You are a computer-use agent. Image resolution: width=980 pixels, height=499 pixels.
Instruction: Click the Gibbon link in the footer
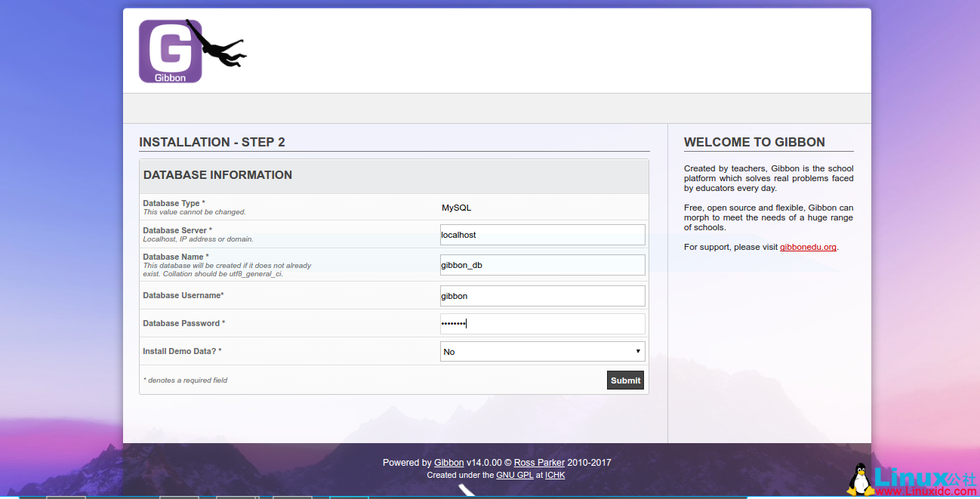pyautogui.click(x=448, y=463)
